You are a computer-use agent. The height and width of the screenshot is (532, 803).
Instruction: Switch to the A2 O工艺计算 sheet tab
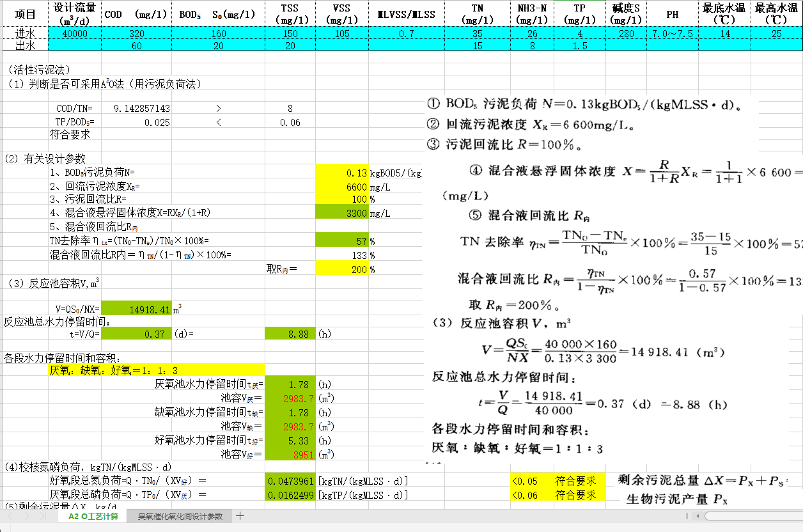click(x=93, y=516)
